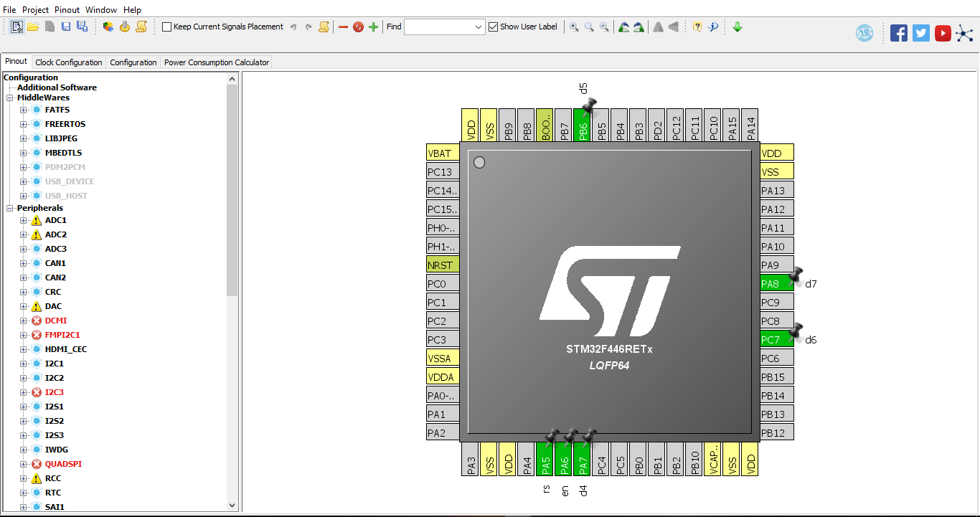The width and height of the screenshot is (980, 517).
Task: Switch to the Configuration tab
Action: [133, 62]
